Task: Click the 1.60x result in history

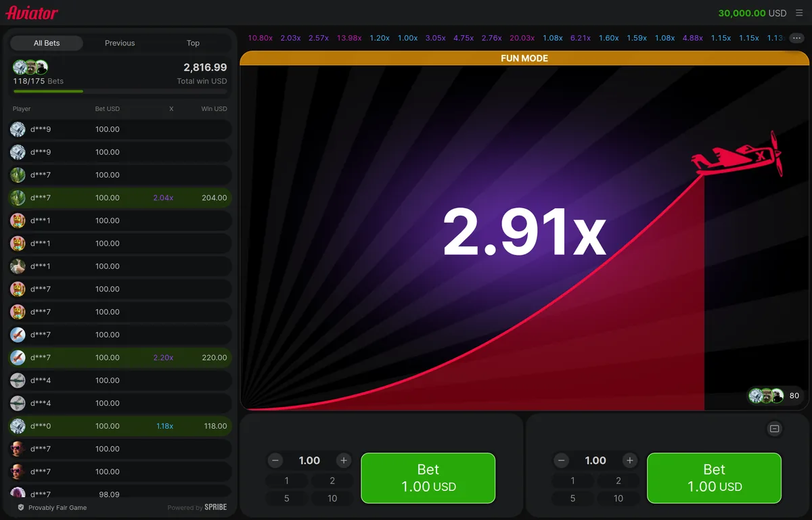Action: tap(609, 38)
